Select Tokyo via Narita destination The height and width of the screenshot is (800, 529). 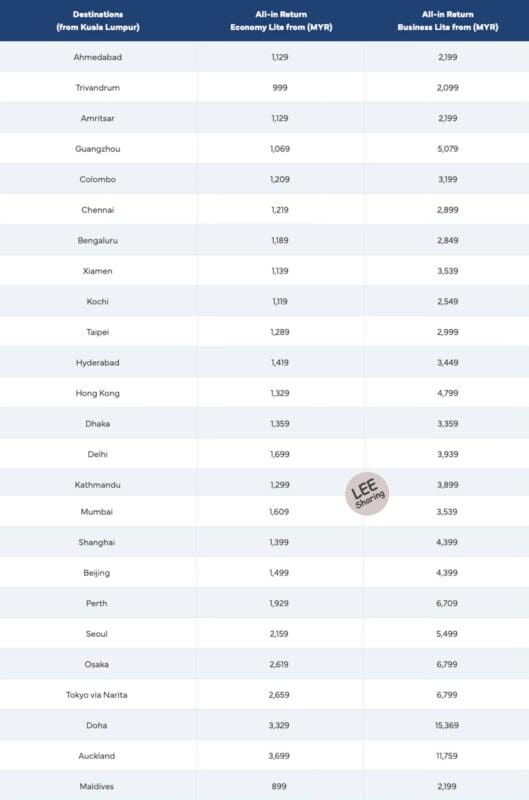[x=97, y=695]
